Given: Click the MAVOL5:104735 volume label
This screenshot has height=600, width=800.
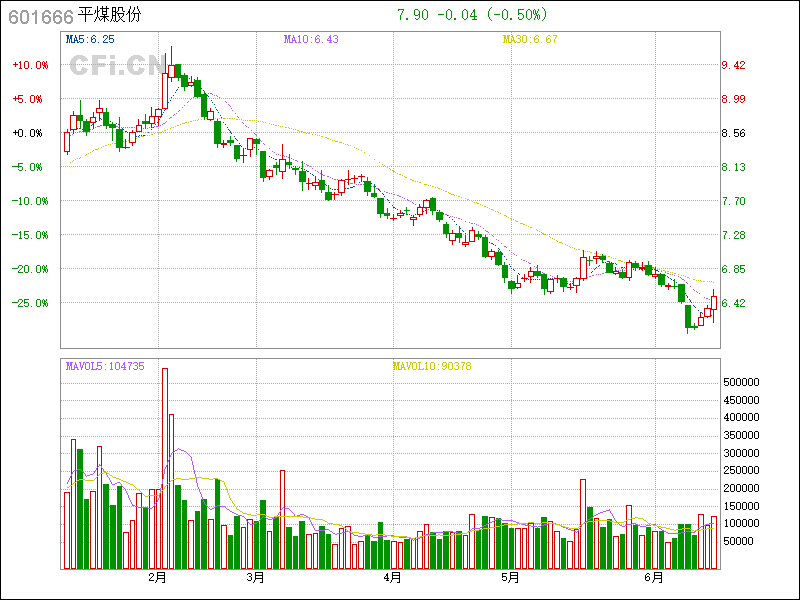Looking at the screenshot, I should pyautogui.click(x=105, y=366).
